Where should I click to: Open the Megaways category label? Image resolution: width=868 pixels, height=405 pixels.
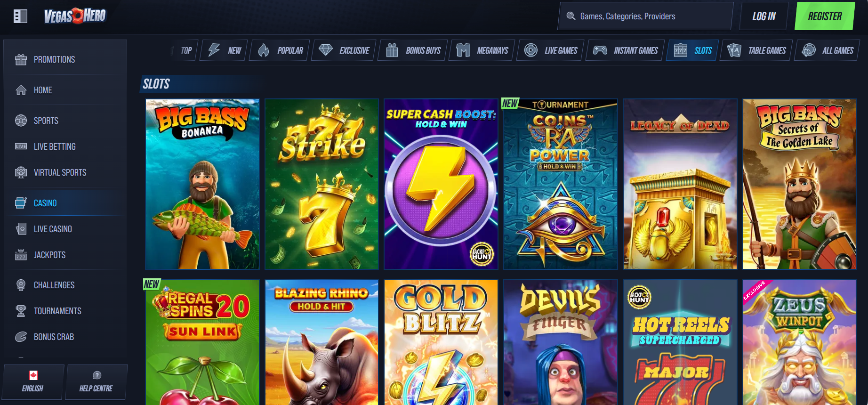[492, 50]
